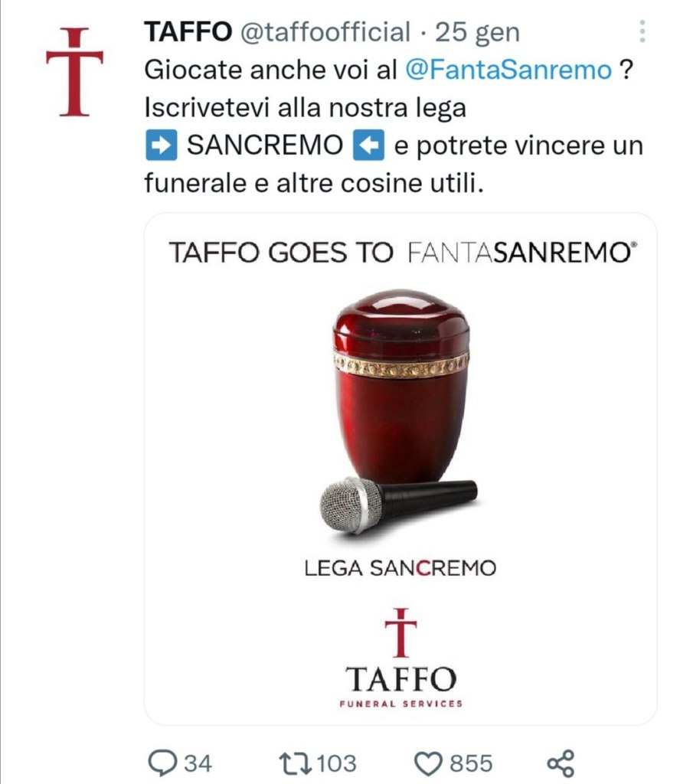Open the @FantaSanremo mention link
Image resolution: width=680 pixels, height=784 pixels.
[508, 70]
